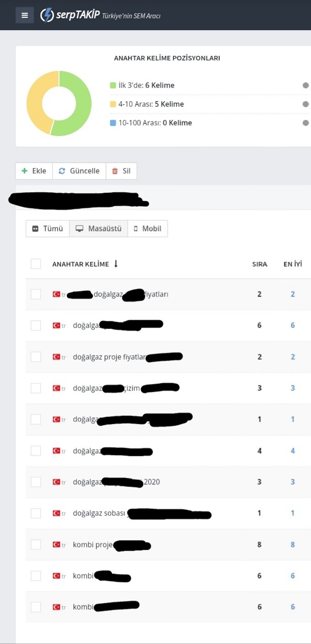Click Turkey flag in doğalgaz sobası row
The image size is (311, 644).
[x=57, y=513]
